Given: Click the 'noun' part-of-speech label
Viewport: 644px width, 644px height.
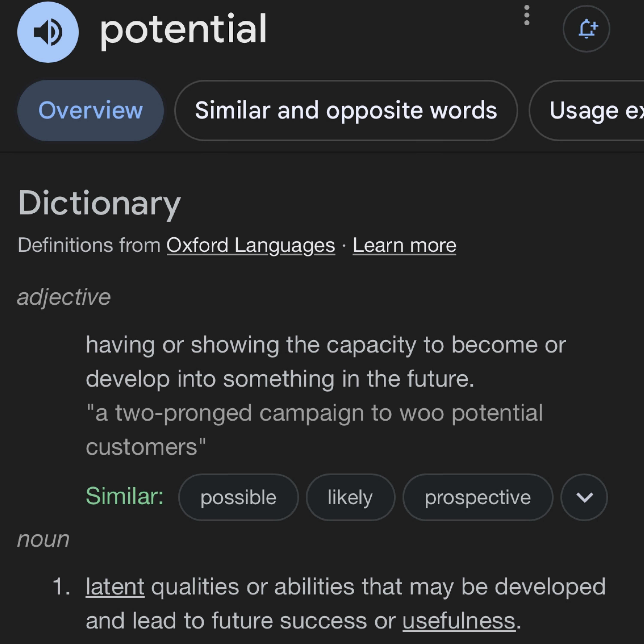Looking at the screenshot, I should [x=43, y=539].
